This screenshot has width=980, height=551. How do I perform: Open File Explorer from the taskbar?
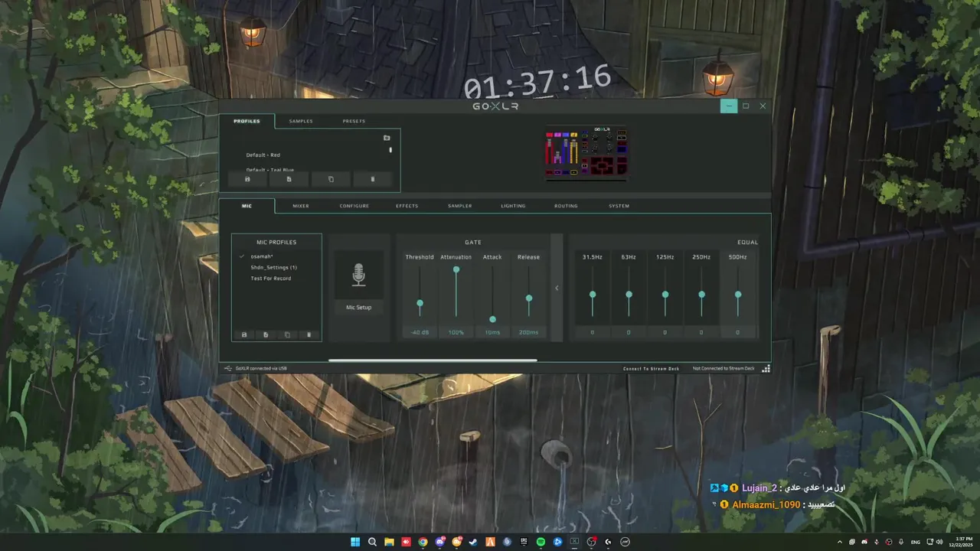tap(389, 542)
